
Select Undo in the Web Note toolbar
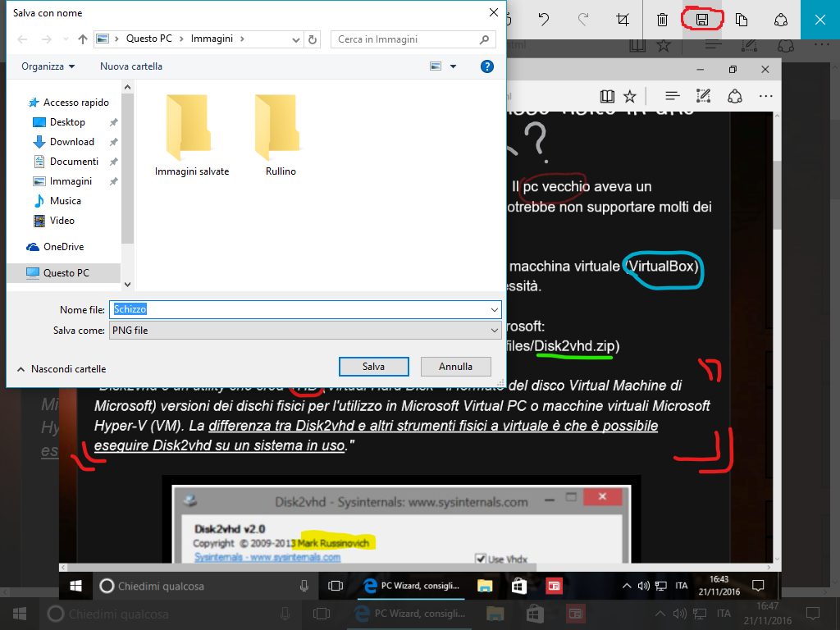coord(544,18)
